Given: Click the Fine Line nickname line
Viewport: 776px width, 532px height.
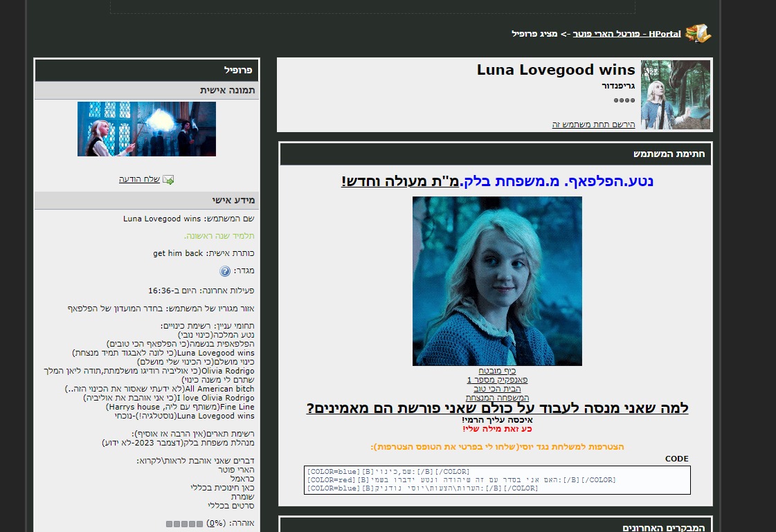Looking at the screenshot, I should pyautogui.click(x=180, y=407).
